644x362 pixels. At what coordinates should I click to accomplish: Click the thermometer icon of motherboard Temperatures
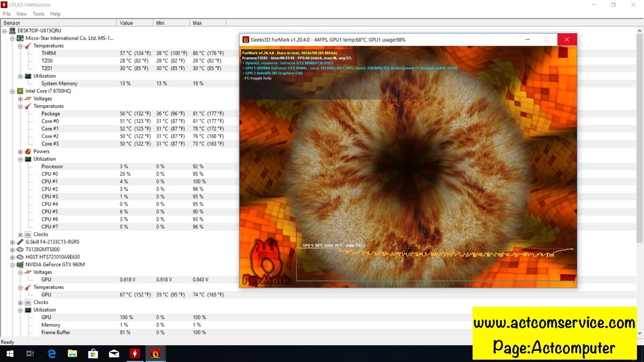(28, 46)
